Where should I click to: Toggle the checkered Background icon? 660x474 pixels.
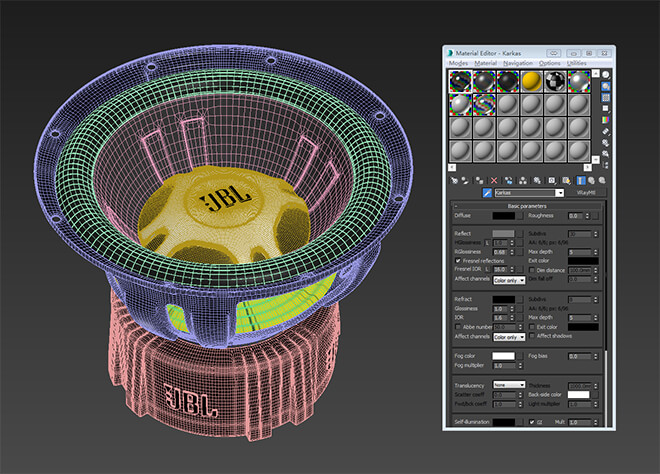click(606, 98)
